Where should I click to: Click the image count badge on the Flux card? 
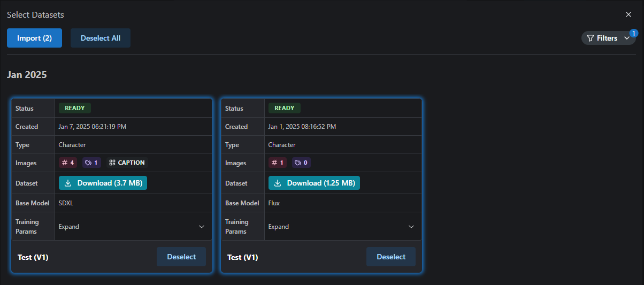click(278, 163)
